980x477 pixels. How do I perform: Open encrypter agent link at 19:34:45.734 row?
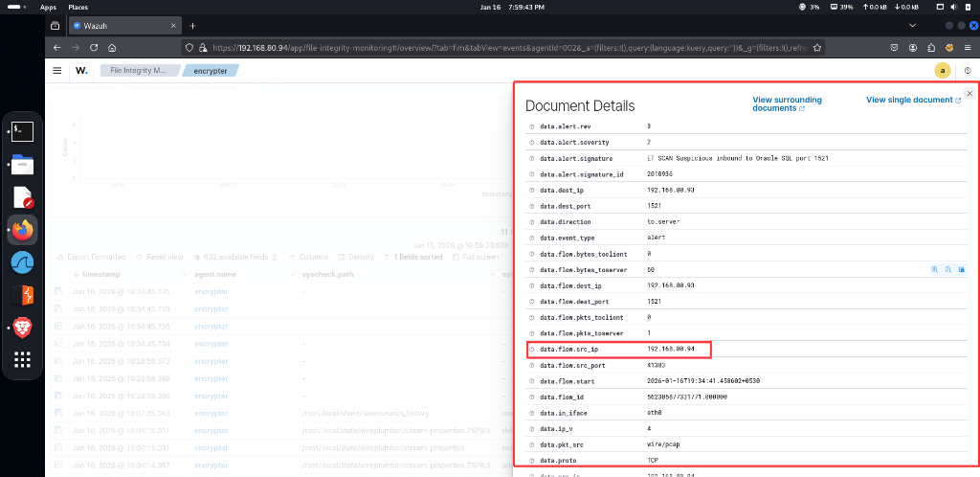(x=211, y=344)
